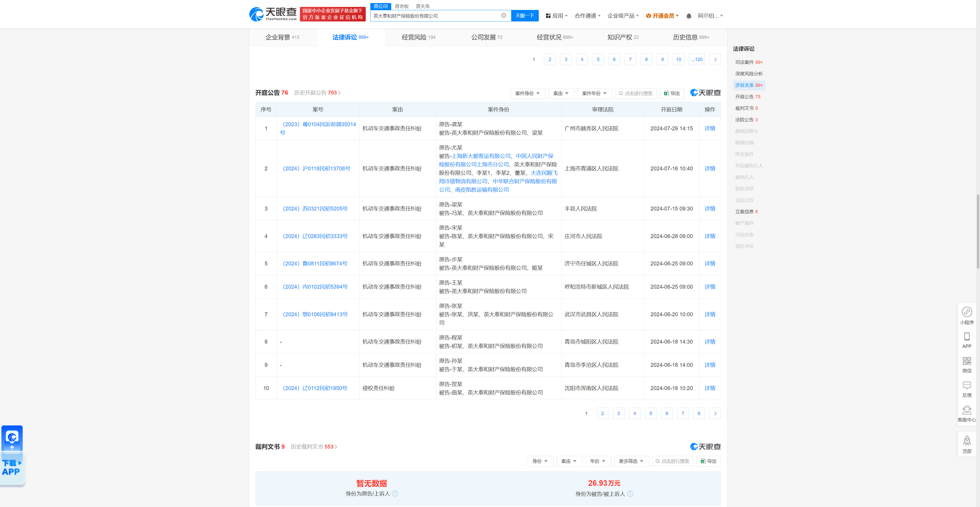Open 客服中心 headset icon

tap(967, 414)
